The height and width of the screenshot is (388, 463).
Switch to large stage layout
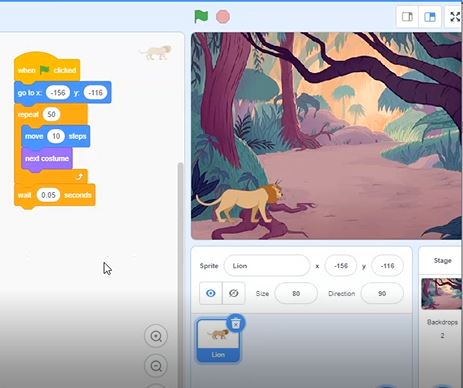pos(430,17)
